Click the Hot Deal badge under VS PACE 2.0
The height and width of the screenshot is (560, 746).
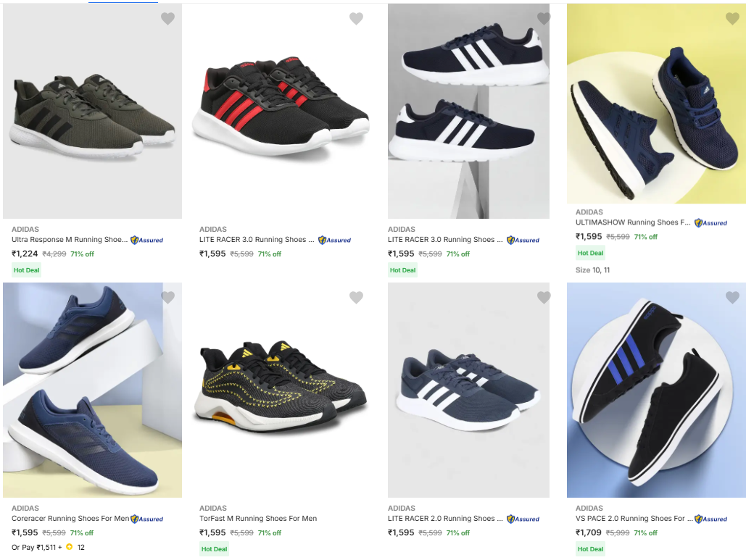[x=590, y=549]
